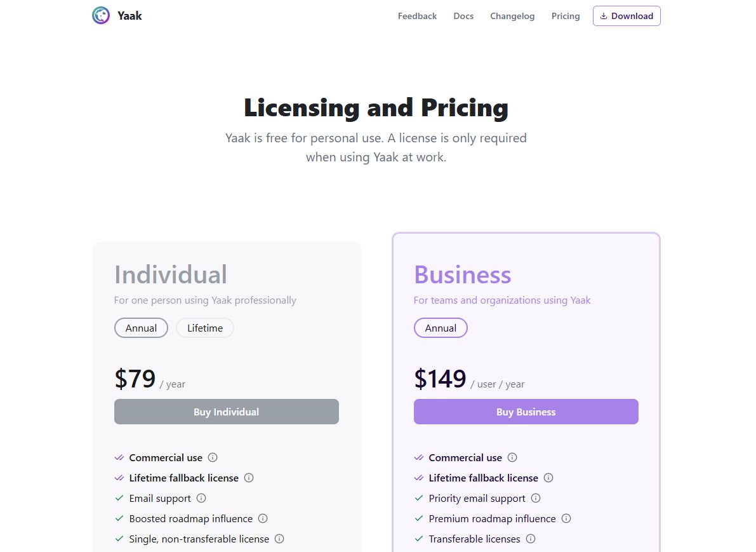Click the Premium roadmap influence info icon
756x552 pixels.
pyautogui.click(x=566, y=518)
